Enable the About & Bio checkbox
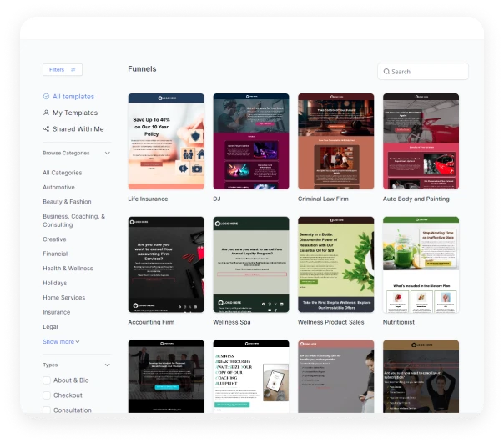This screenshot has width=504, height=443. coord(47,380)
